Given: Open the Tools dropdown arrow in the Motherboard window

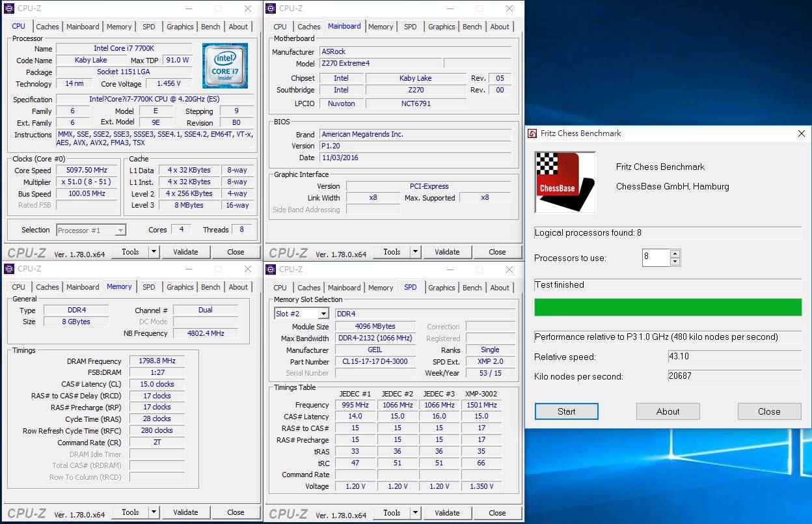Looking at the screenshot, I should tap(415, 252).
